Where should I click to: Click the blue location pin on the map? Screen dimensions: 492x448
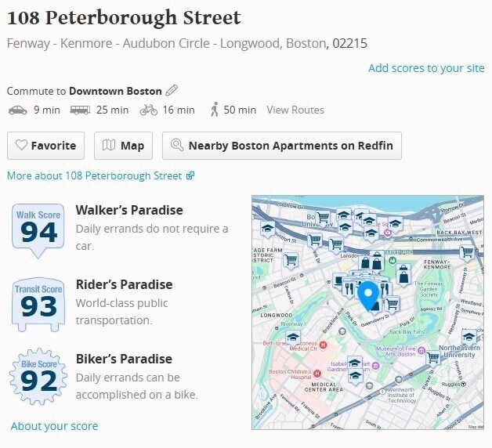click(x=368, y=296)
